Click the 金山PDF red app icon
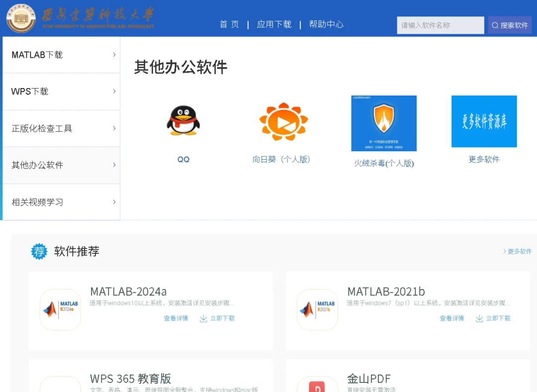The width and height of the screenshot is (537, 392). point(317,387)
